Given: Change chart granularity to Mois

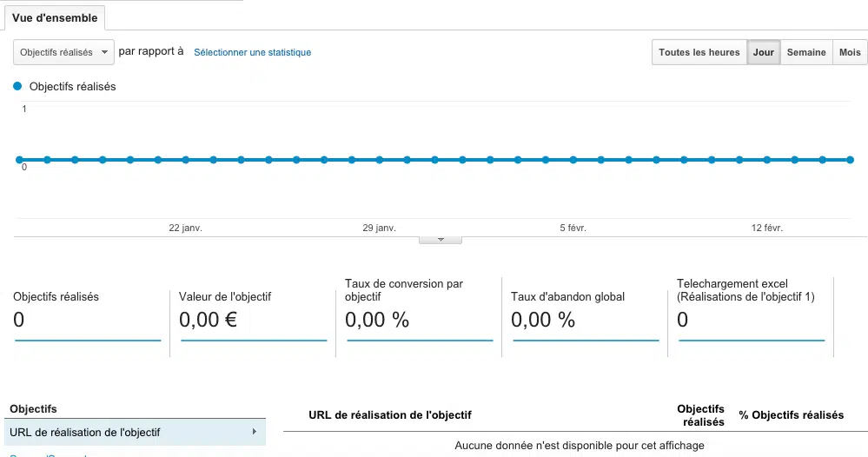Looking at the screenshot, I should (x=849, y=52).
